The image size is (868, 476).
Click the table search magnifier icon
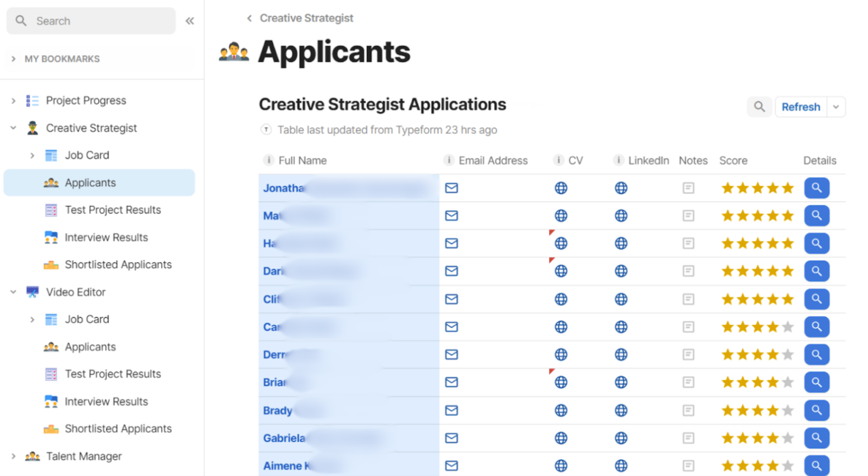(x=759, y=107)
